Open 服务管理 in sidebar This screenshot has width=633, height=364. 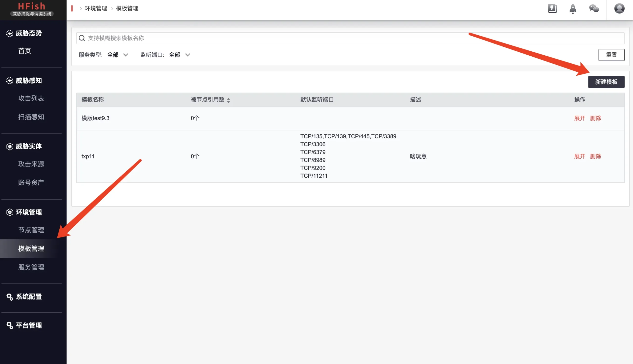31,267
